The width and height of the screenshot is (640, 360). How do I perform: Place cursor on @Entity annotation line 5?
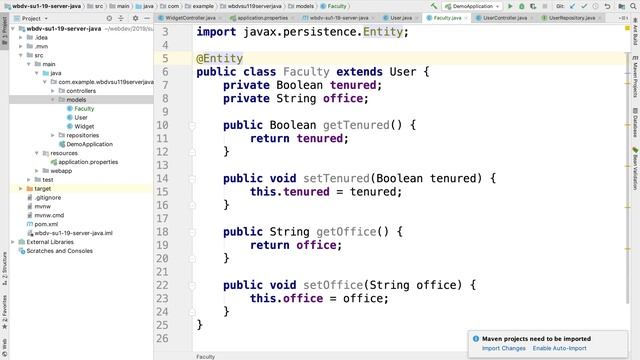220,58
